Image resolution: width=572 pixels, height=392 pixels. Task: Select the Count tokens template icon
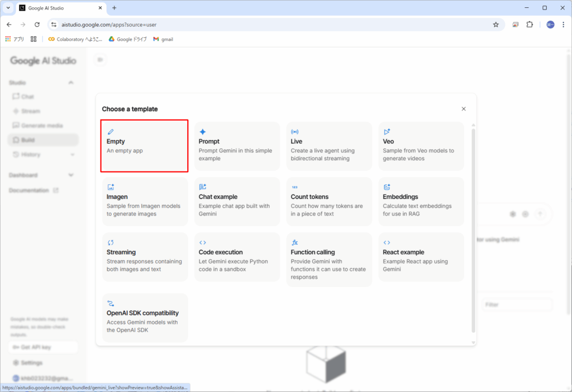tap(294, 187)
